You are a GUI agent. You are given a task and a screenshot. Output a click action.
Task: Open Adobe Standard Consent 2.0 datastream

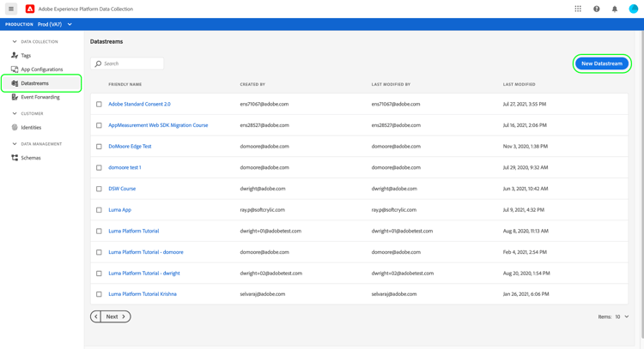click(139, 104)
